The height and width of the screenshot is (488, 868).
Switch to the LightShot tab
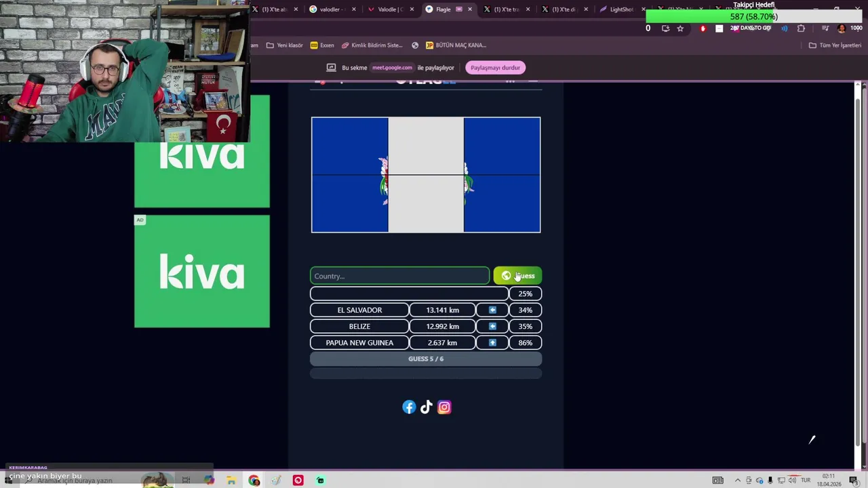click(621, 9)
